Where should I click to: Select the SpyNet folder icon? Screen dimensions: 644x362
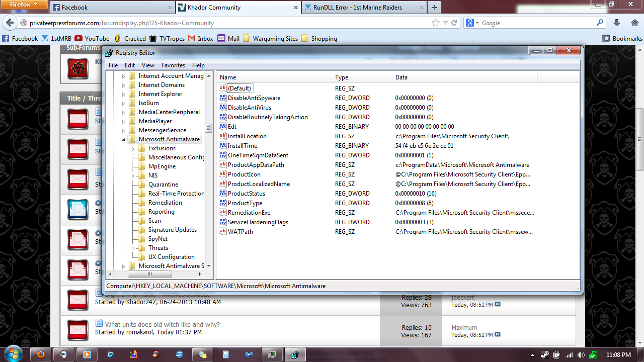click(142, 239)
